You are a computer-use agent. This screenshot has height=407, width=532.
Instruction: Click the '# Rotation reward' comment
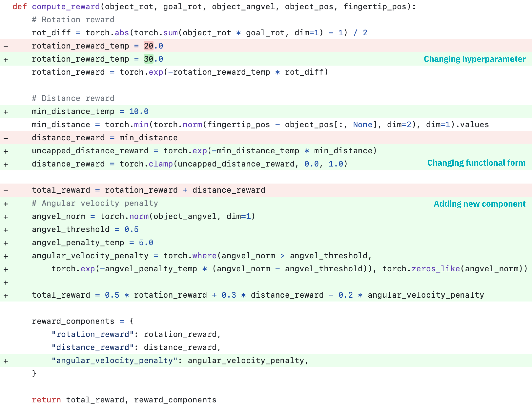(x=73, y=20)
